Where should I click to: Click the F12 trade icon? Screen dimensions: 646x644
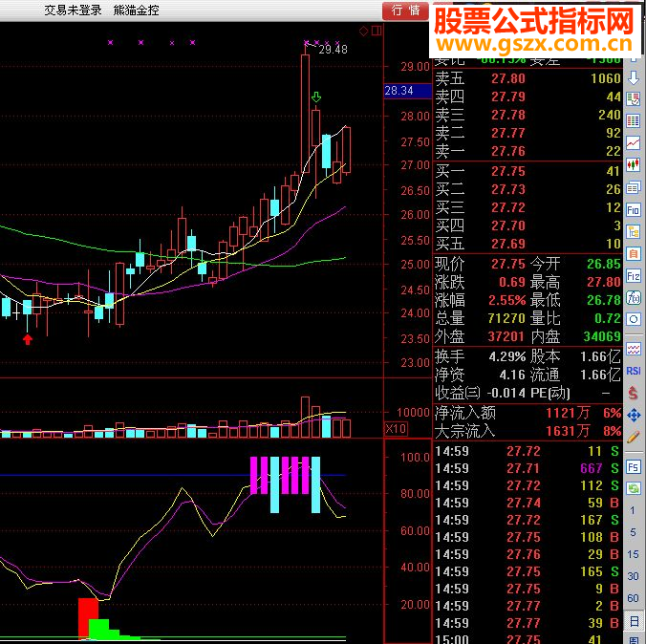(x=634, y=275)
